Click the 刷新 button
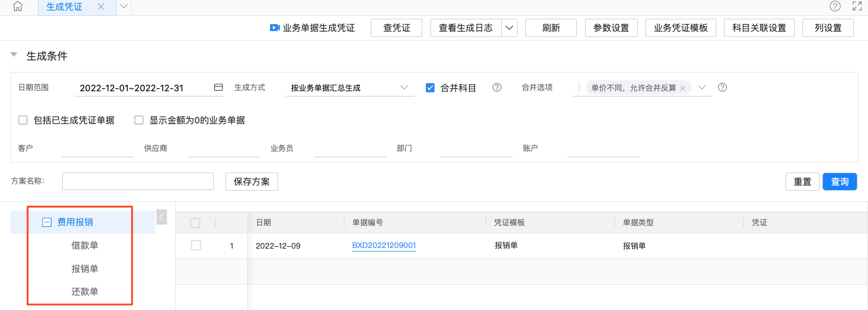Screen dimensions: 868x310 pyautogui.click(x=551, y=27)
